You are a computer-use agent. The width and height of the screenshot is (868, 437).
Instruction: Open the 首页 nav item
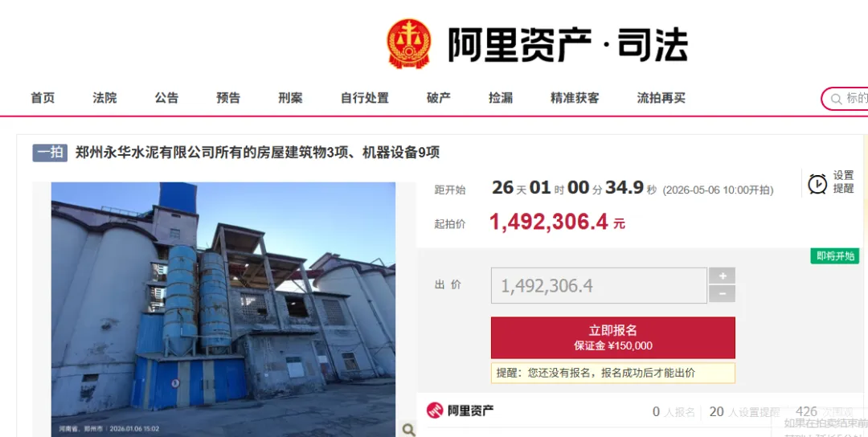(43, 98)
